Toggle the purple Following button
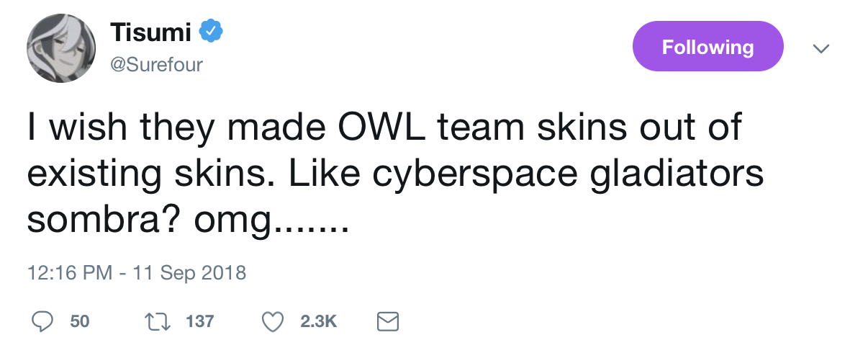 coord(707,47)
